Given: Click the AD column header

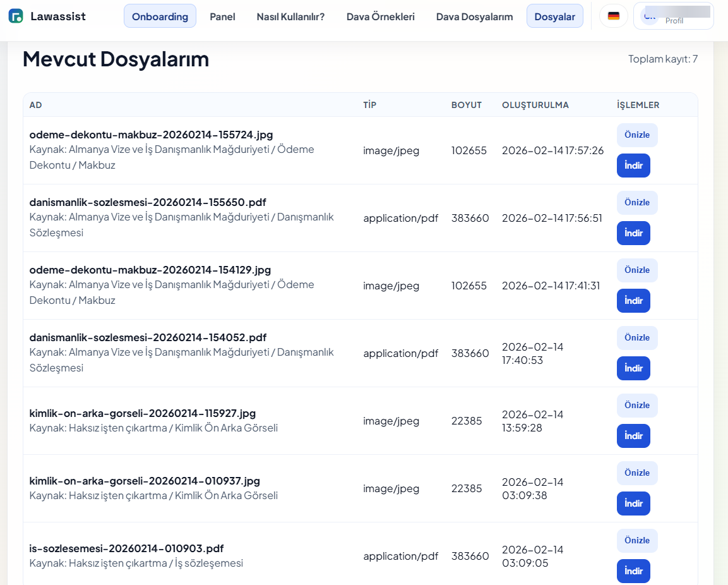Looking at the screenshot, I should [35, 105].
